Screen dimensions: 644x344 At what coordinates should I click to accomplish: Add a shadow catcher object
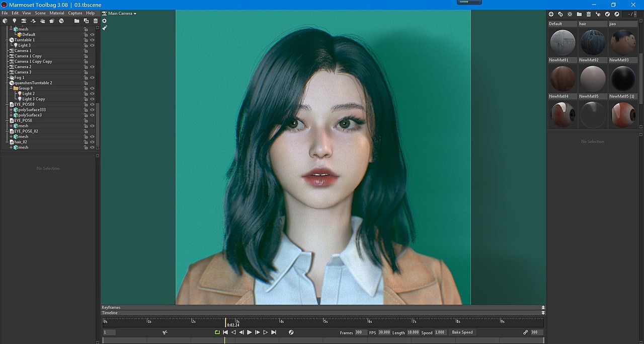tap(33, 21)
